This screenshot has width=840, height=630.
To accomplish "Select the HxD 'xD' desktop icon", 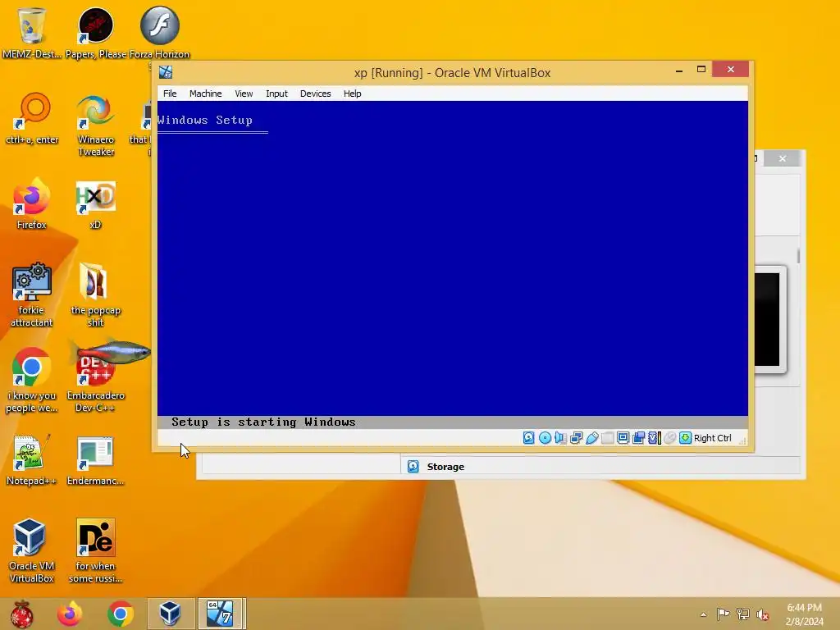I will click(x=96, y=204).
